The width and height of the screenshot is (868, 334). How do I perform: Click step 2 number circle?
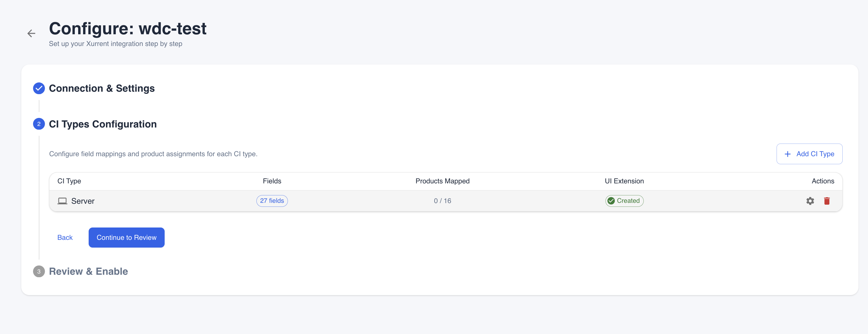(x=39, y=124)
